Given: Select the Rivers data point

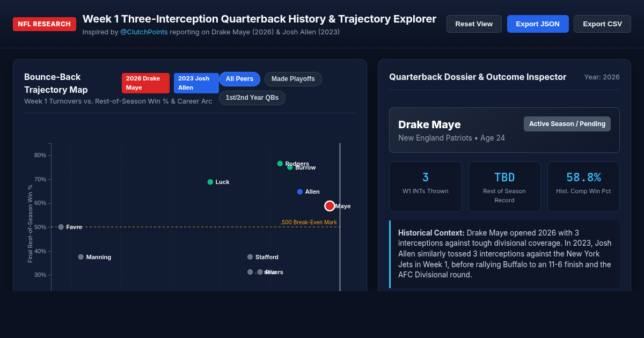Looking at the screenshot, I should point(260,272).
